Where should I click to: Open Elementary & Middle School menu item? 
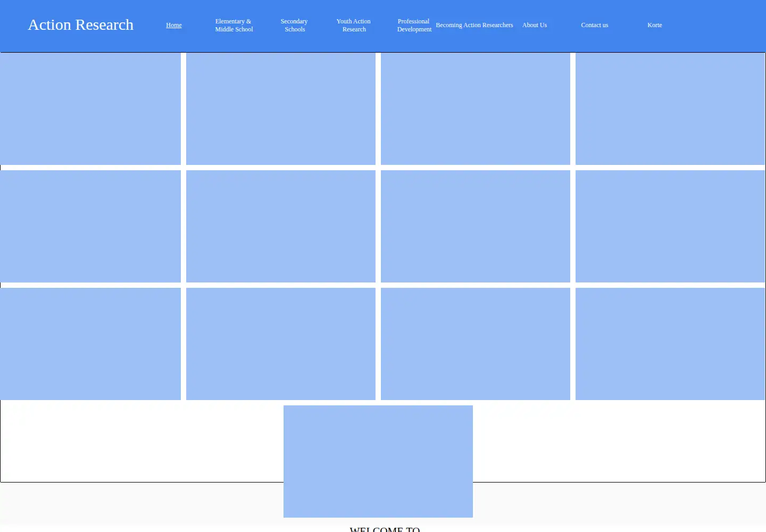234,25
